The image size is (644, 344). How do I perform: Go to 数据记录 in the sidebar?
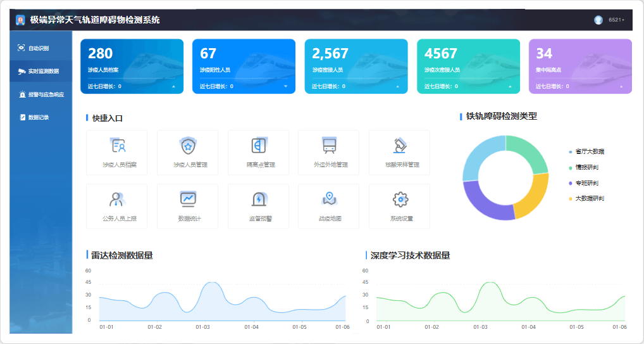[38, 117]
